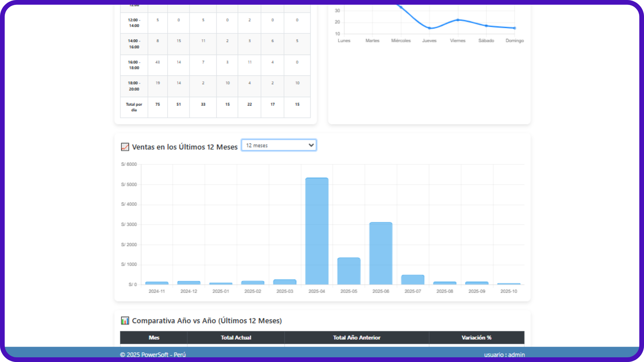This screenshot has width=644, height=362.
Task: Click the Total por día row label
Action: [x=134, y=107]
